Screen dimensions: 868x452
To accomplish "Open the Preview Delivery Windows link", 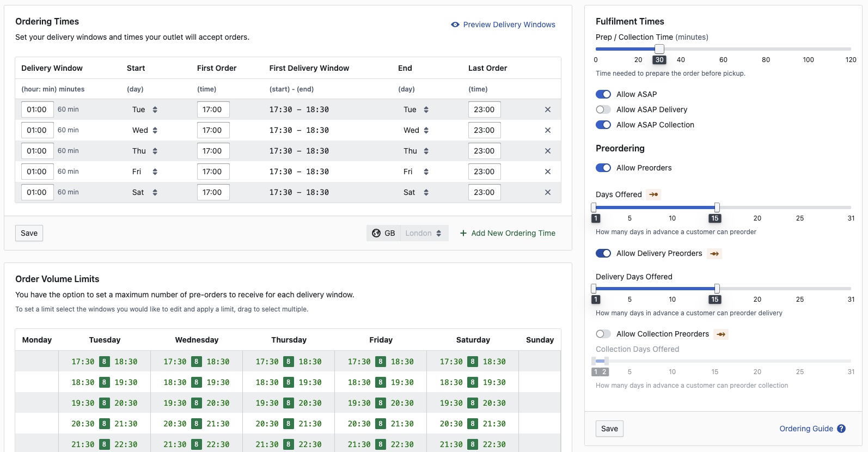I will coord(509,25).
